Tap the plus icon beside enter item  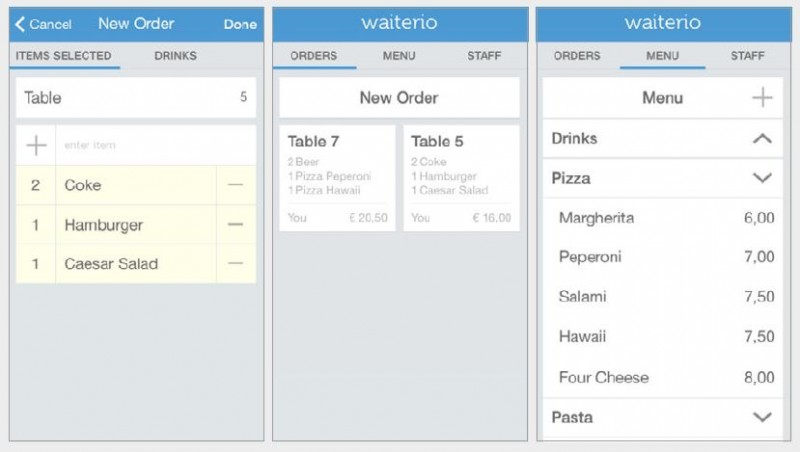click(36, 146)
